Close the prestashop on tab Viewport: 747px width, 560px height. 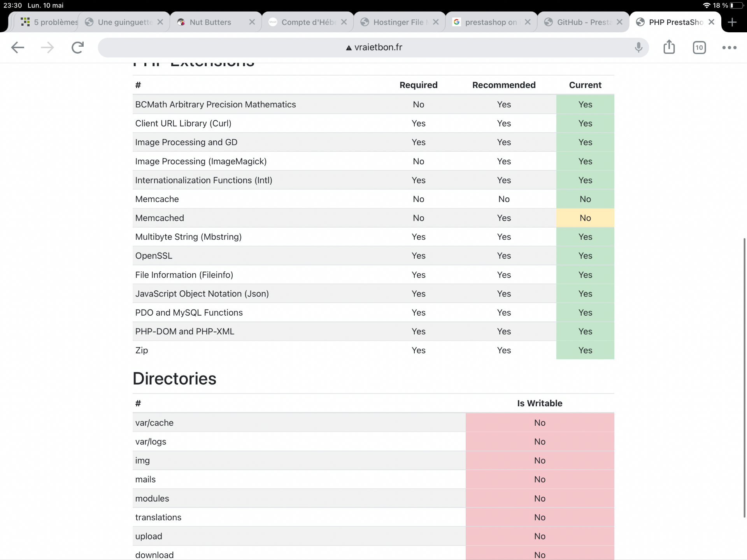tap(528, 22)
